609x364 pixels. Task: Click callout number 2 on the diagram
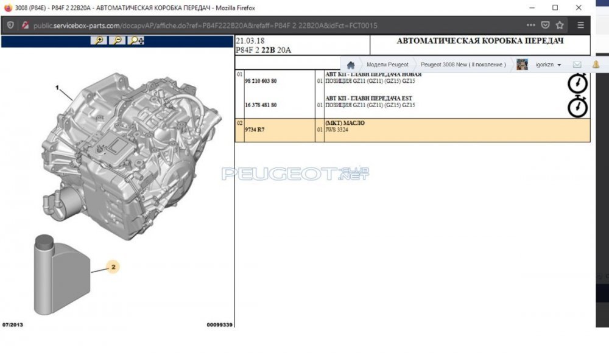[x=113, y=266]
